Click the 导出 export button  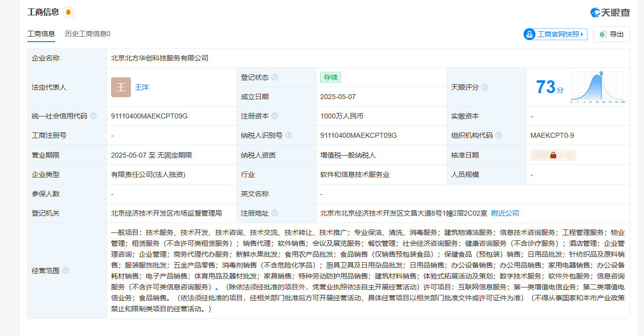tap(612, 34)
